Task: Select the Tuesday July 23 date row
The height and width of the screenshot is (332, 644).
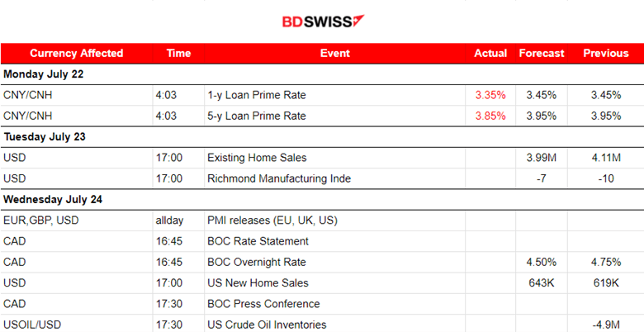Action: (x=45, y=136)
